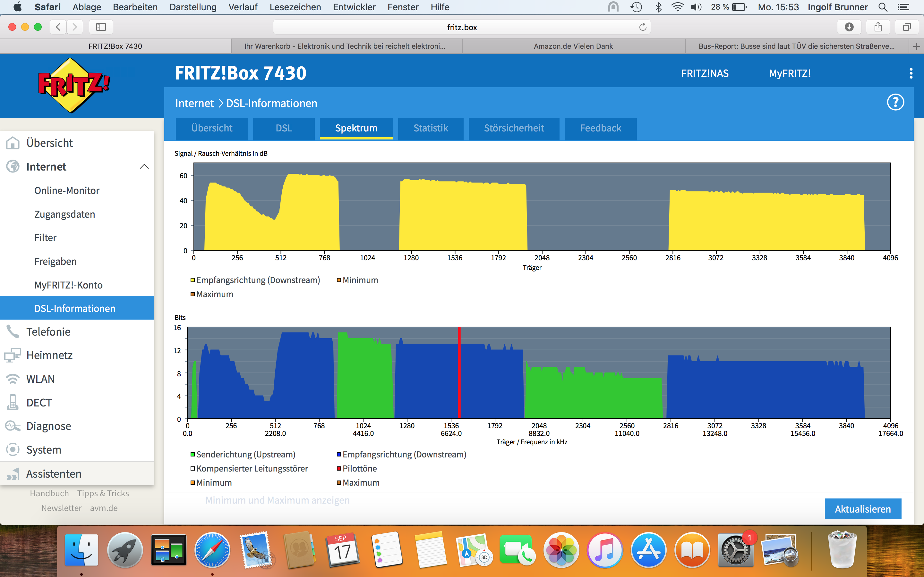
Task: Click the DECT handset icon
Action: [x=13, y=402]
